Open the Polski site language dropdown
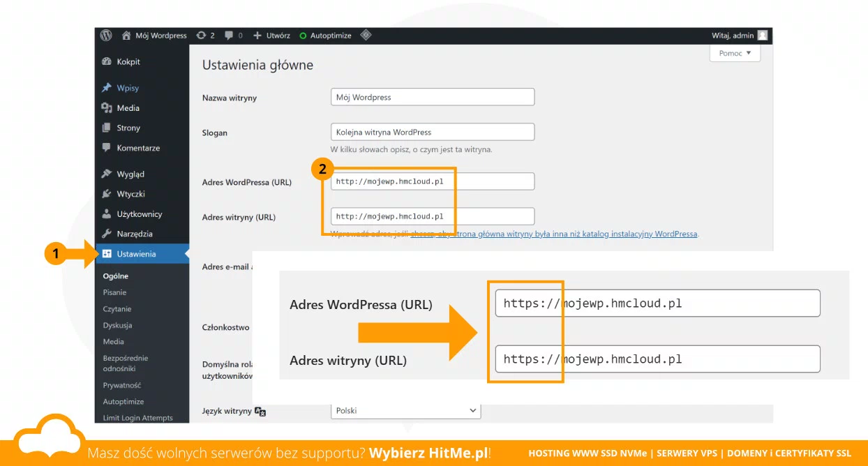The height and width of the screenshot is (466, 868). point(406,411)
